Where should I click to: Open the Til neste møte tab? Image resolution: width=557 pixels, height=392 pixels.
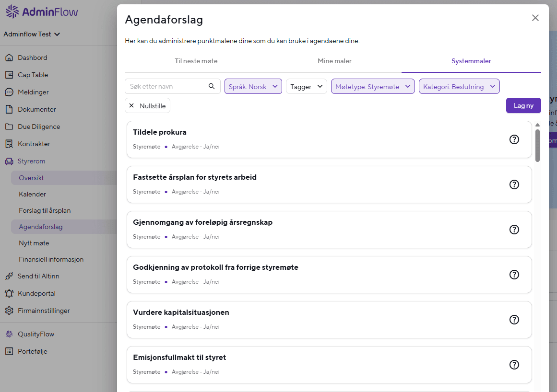tap(196, 61)
